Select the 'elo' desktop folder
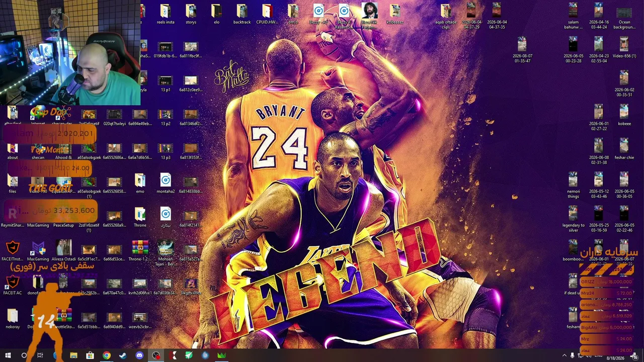The width and height of the screenshot is (644, 362). point(216,15)
